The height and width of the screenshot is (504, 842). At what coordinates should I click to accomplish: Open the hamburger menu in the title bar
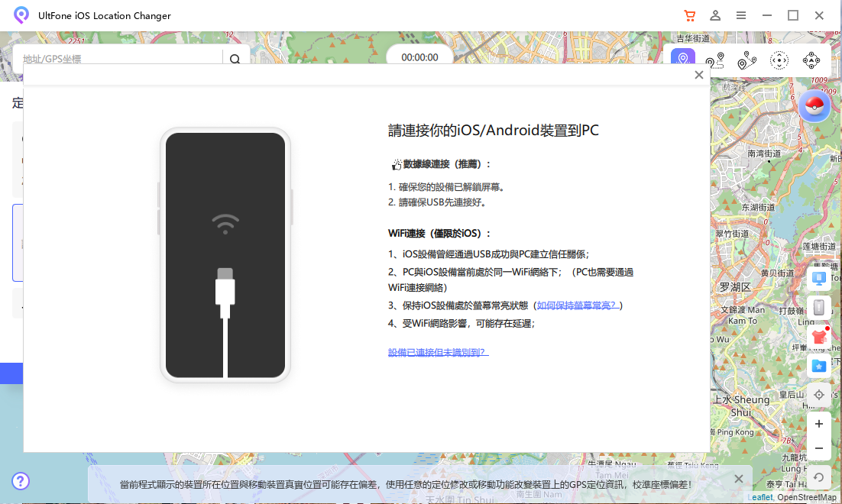click(740, 15)
